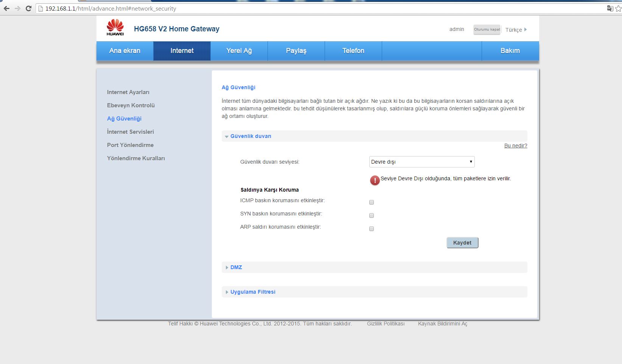Click the Huawei logo
This screenshot has width=622, height=364.
tap(115, 28)
